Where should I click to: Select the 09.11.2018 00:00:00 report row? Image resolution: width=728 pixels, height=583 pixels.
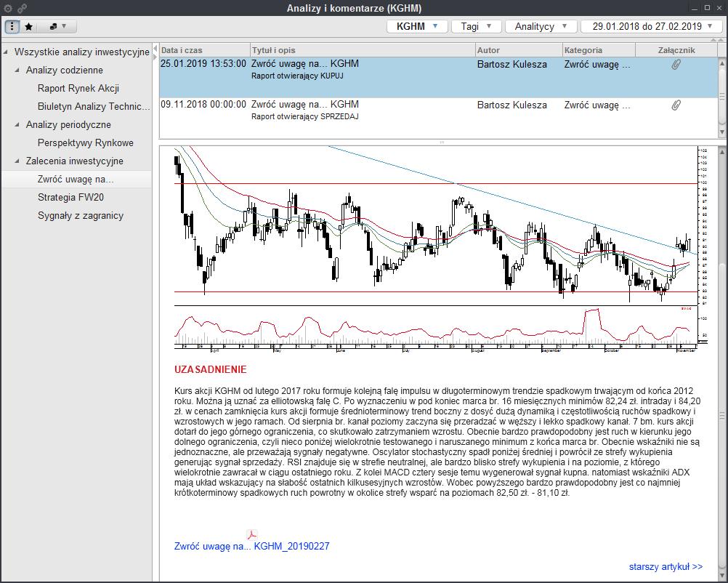[x=438, y=118]
